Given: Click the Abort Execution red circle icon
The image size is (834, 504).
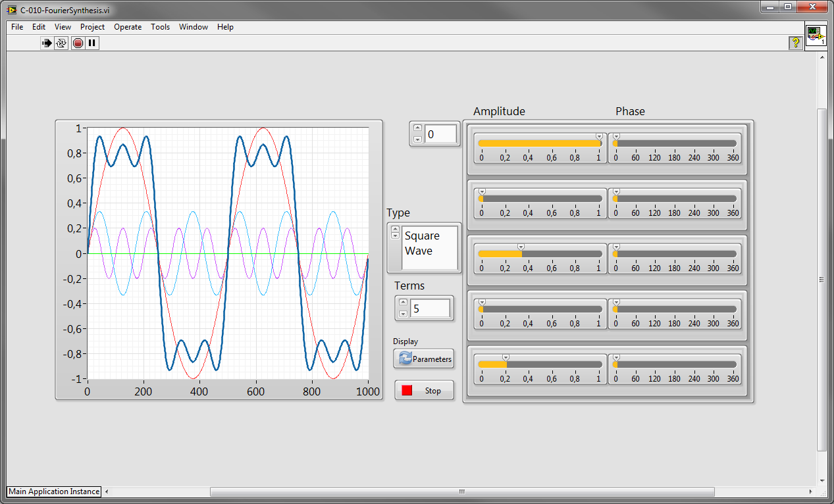Looking at the screenshot, I should [x=78, y=43].
